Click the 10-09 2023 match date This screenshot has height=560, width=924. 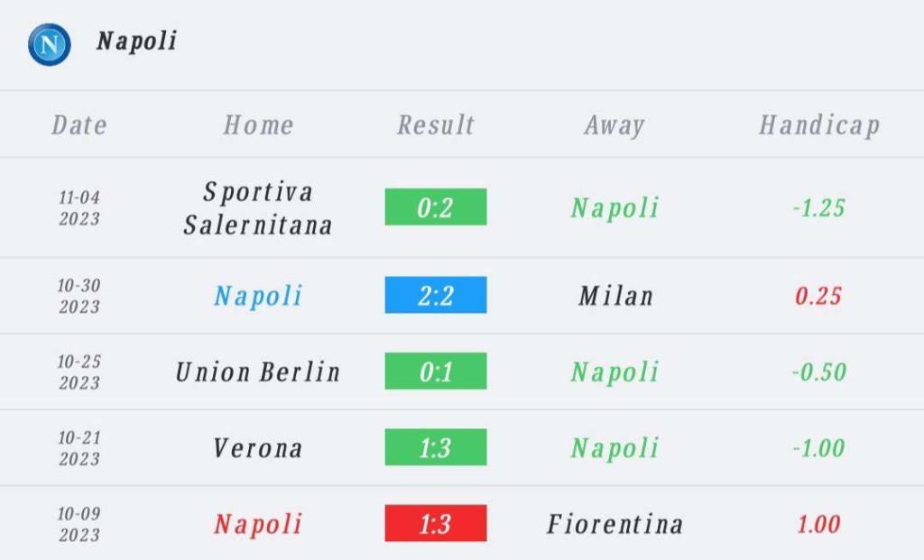79,524
